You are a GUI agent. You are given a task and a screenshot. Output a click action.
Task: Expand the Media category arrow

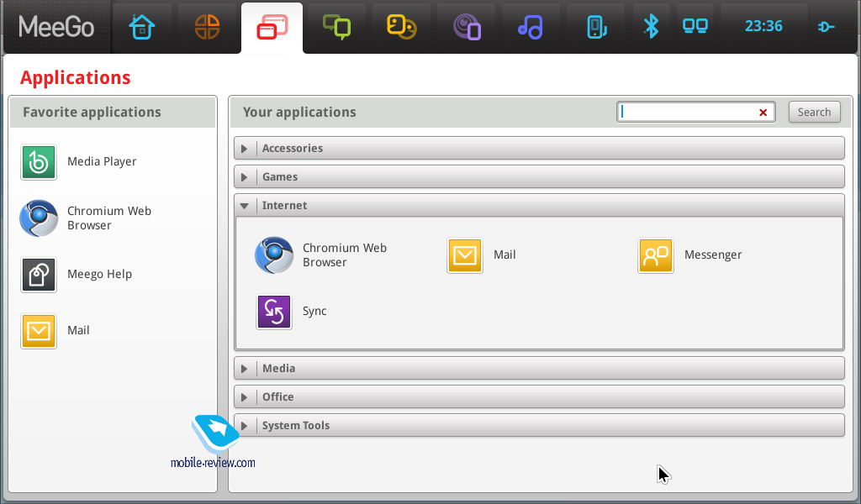tap(245, 369)
